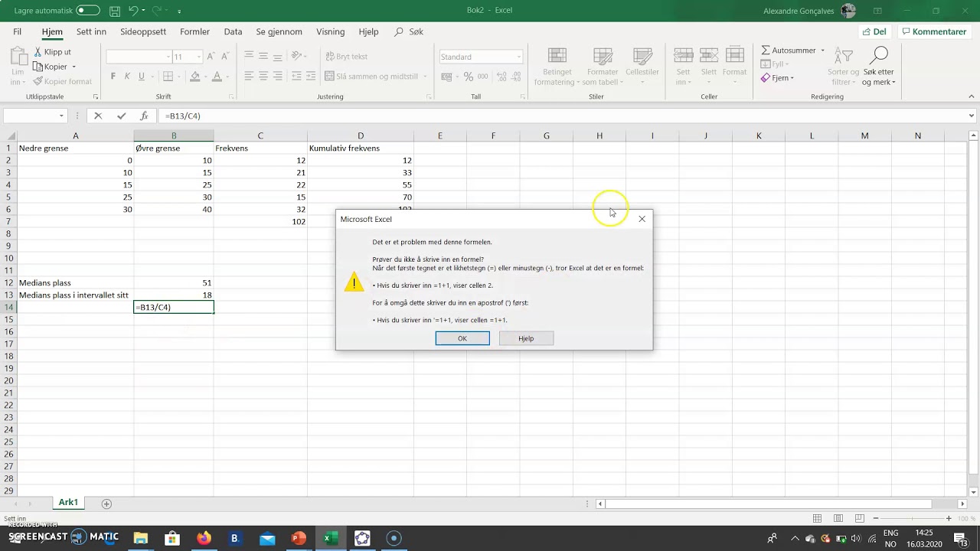Click the cancel X in formula bar
980x551 pixels.
click(98, 116)
